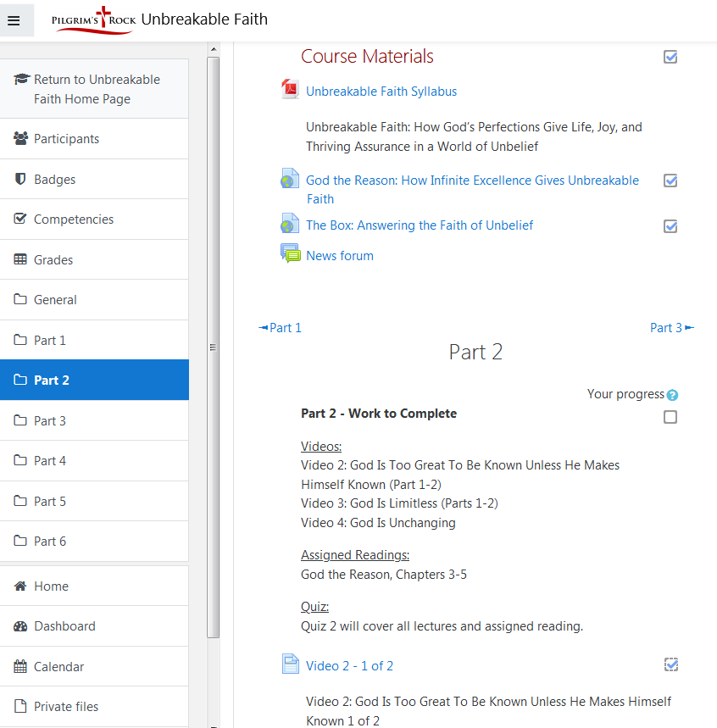The height and width of the screenshot is (728, 717).
Task: Toggle completion checkbox for The Box link
Action: (x=670, y=226)
